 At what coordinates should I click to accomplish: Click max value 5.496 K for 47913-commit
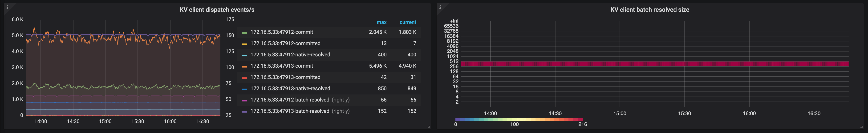[378, 66]
